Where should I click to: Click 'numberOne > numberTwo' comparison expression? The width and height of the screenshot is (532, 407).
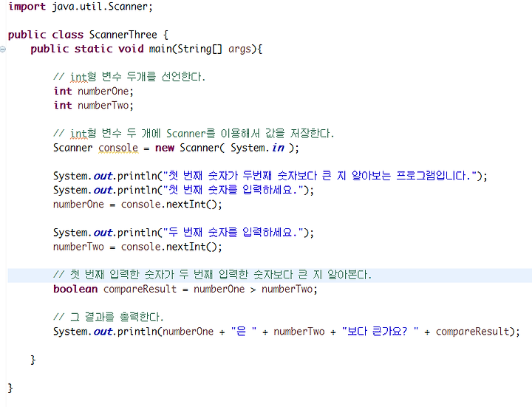[253, 290]
